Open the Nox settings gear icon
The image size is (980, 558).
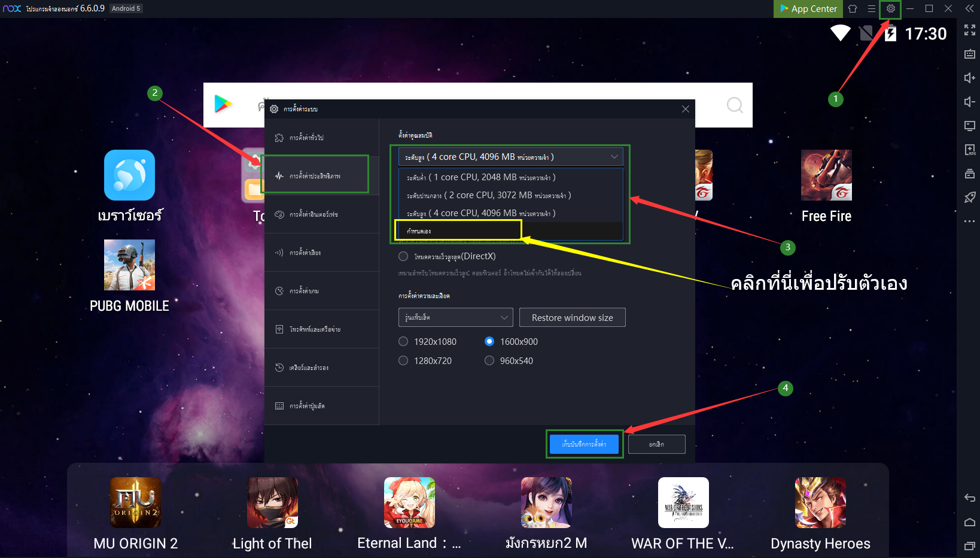[x=890, y=9]
